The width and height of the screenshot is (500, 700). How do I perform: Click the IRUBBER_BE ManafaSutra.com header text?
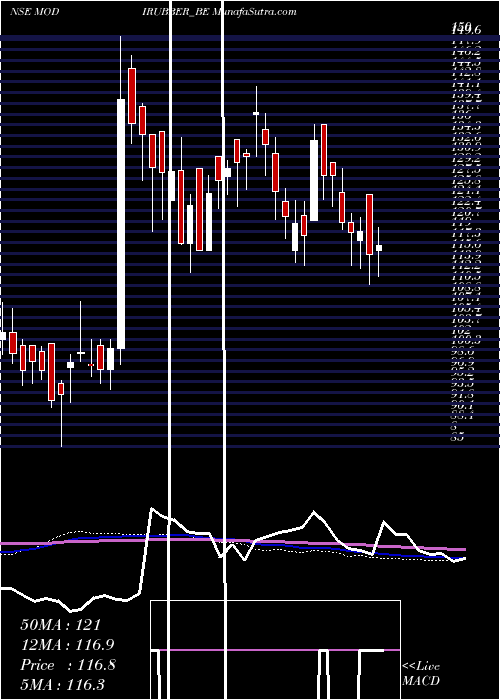tap(219, 12)
